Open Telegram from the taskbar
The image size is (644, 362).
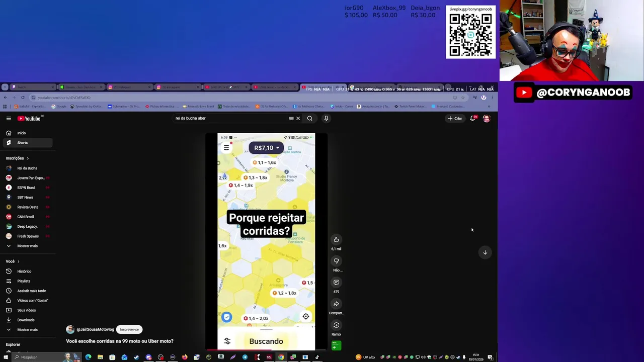pyautogui.click(x=245, y=357)
